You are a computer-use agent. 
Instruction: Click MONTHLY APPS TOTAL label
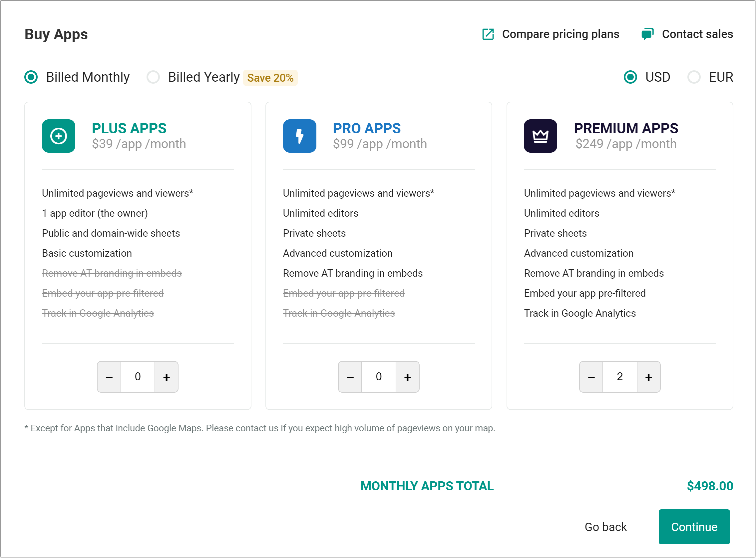pyautogui.click(x=427, y=486)
